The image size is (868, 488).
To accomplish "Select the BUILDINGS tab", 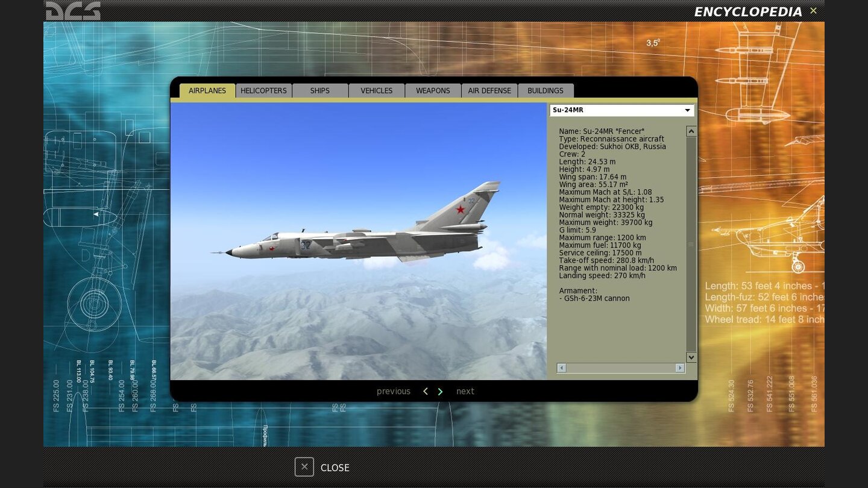I will (x=546, y=90).
